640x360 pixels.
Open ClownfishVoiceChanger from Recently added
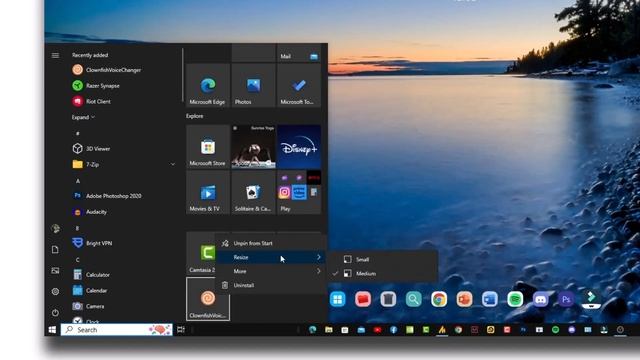click(x=107, y=70)
